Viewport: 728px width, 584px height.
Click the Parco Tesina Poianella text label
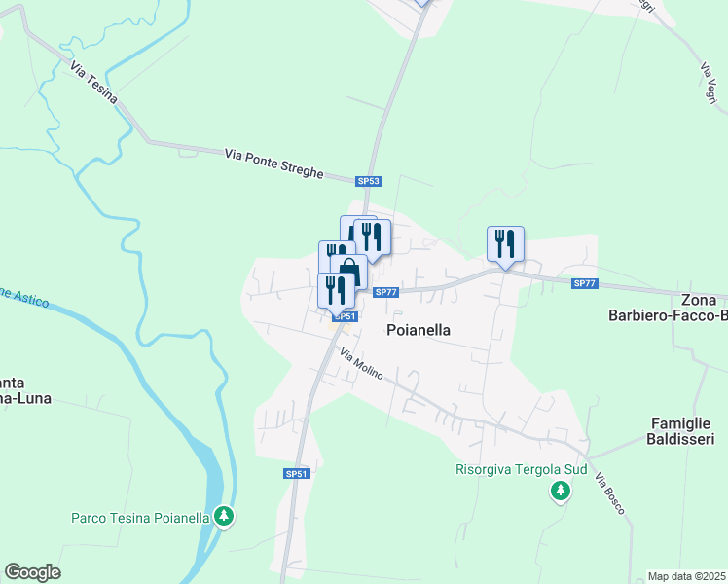[x=140, y=518]
